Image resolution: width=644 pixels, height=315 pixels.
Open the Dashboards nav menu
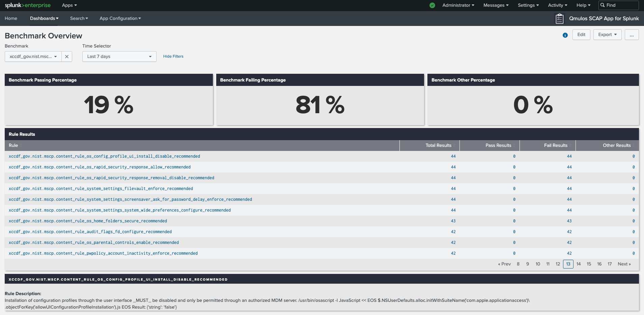tap(44, 19)
